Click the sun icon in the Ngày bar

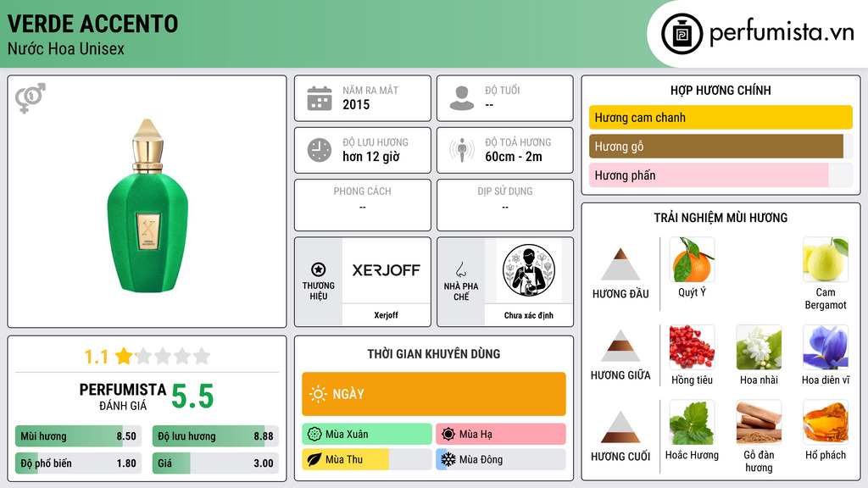click(318, 394)
